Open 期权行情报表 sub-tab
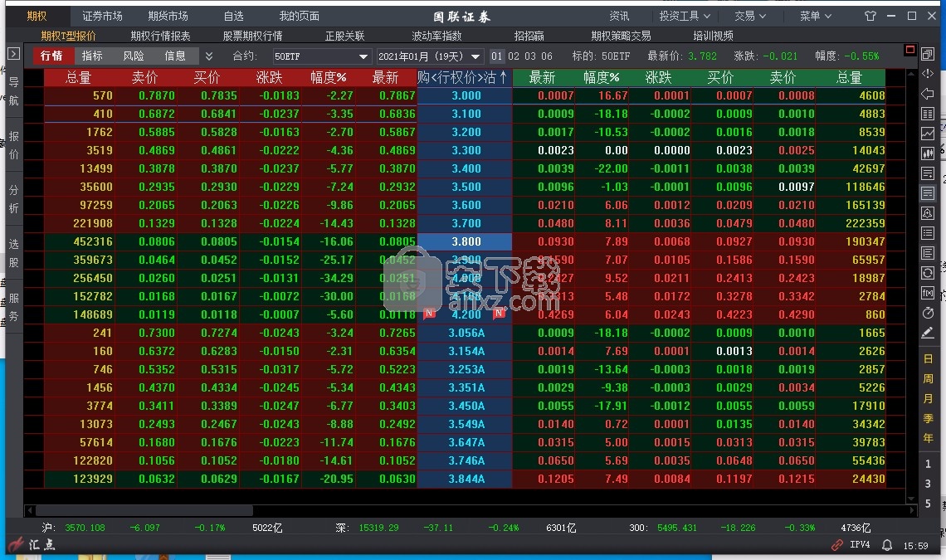946x560 pixels. (x=160, y=36)
